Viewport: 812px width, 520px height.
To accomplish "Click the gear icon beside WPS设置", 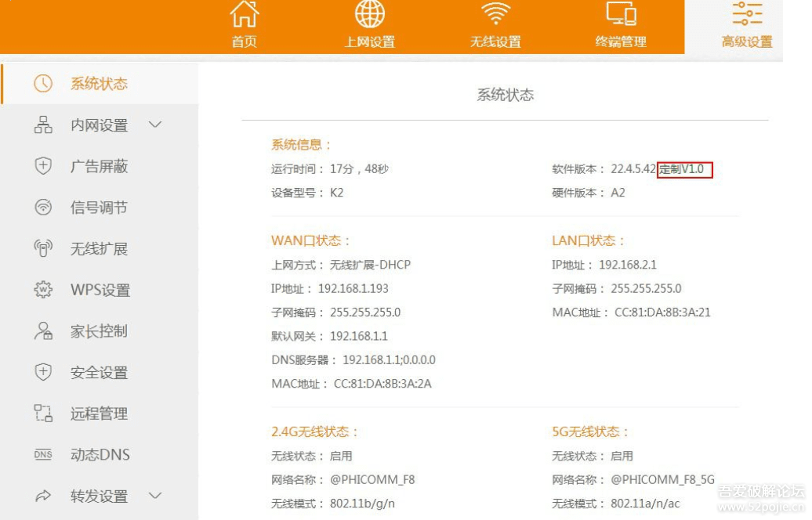I will pyautogui.click(x=43, y=290).
